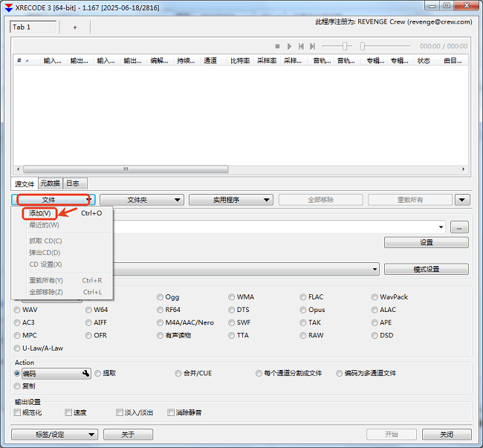Select the Opus output format
The width and height of the screenshot is (483, 448).
coord(313,310)
